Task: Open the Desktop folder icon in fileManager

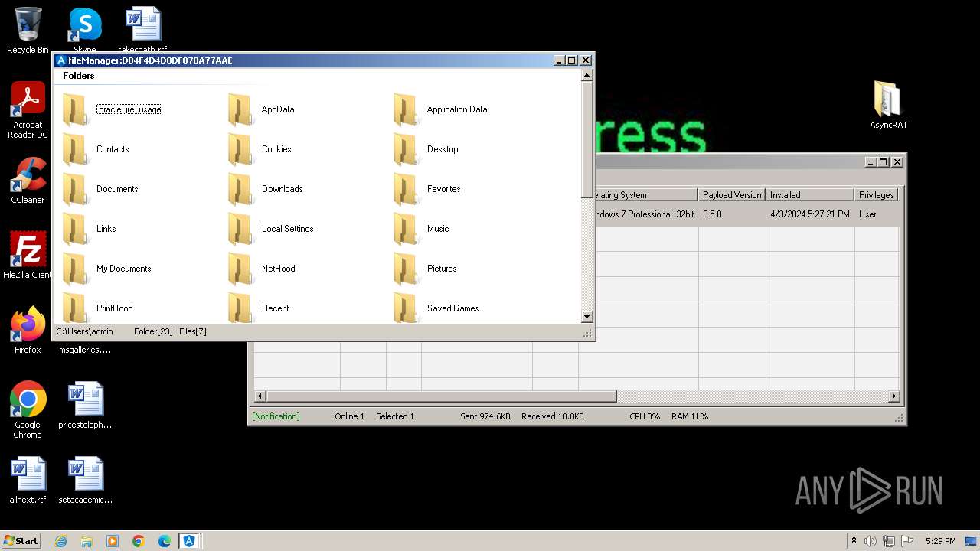Action: point(406,149)
